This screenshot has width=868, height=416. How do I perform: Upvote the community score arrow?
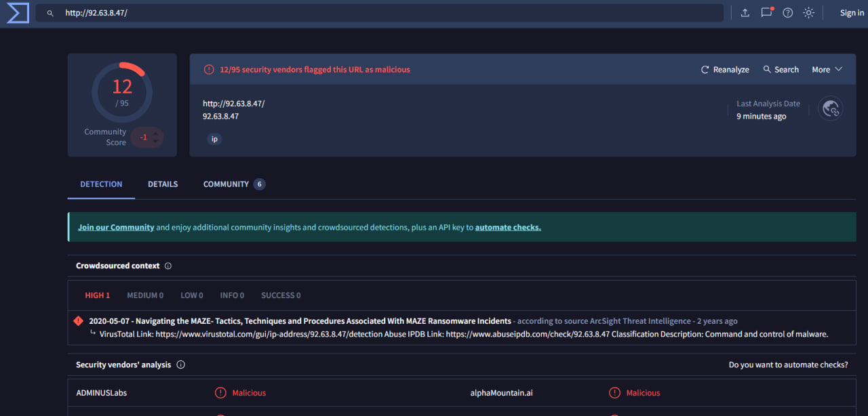(x=155, y=133)
